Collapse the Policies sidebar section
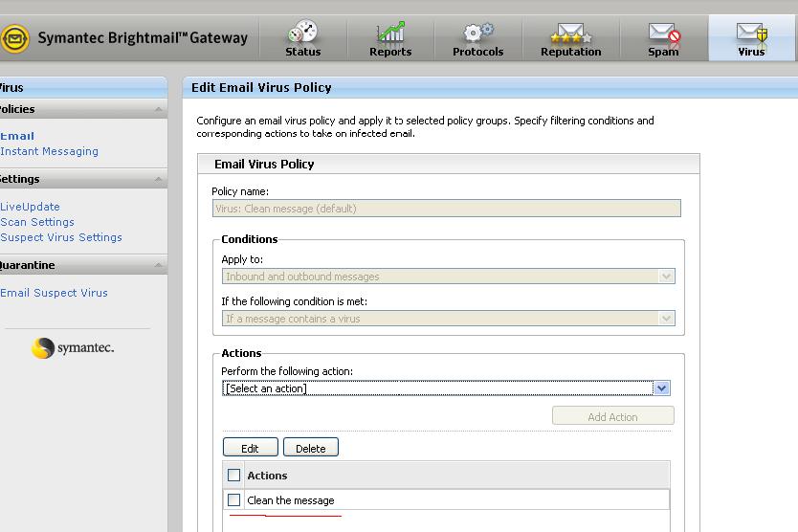Image resolution: width=798 pixels, height=532 pixels. coord(158,110)
